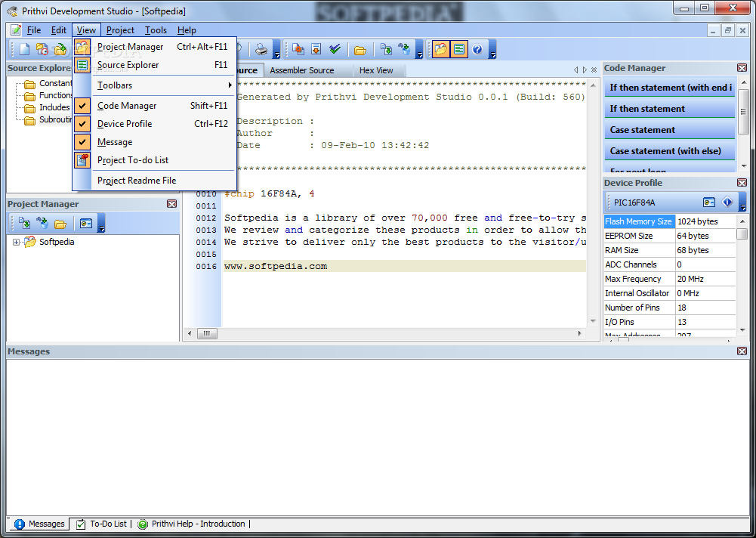This screenshot has height=538, width=756.
Task: Click the Code Manager vertical scrollbar thumb
Action: pos(743,112)
